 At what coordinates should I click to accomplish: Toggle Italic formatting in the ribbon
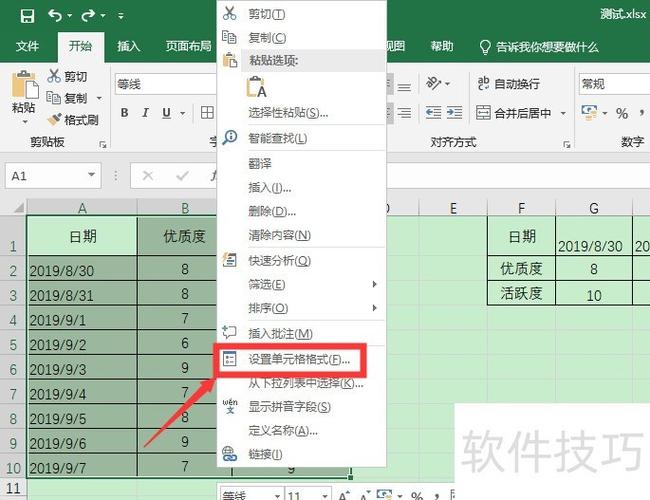pos(146,113)
